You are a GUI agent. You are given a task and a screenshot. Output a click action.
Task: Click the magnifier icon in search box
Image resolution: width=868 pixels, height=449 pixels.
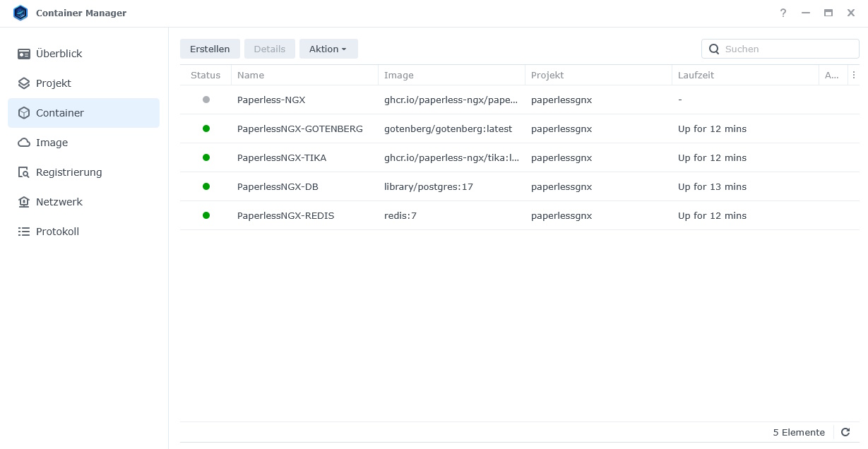[x=714, y=49]
